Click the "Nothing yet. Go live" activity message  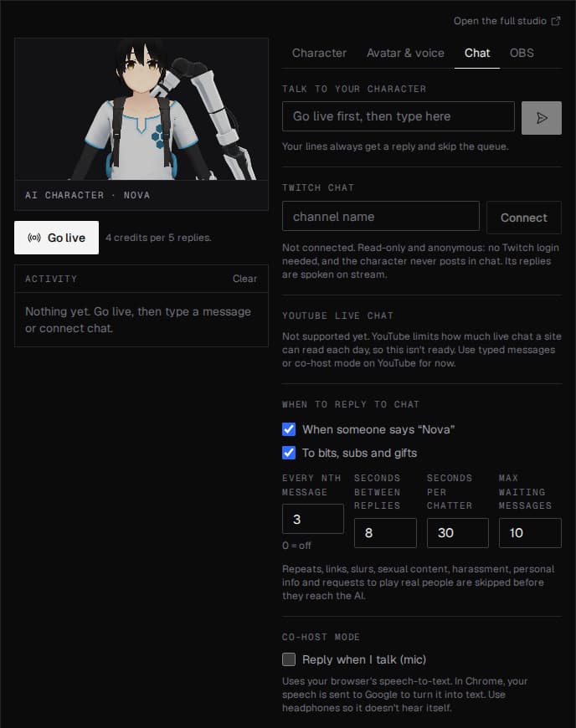(138, 320)
